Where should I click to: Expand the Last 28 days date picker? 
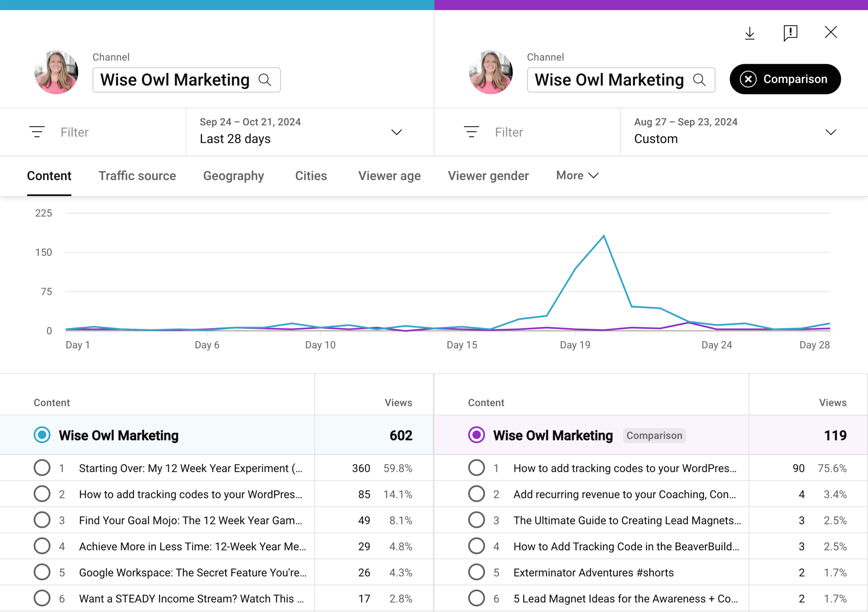point(396,132)
